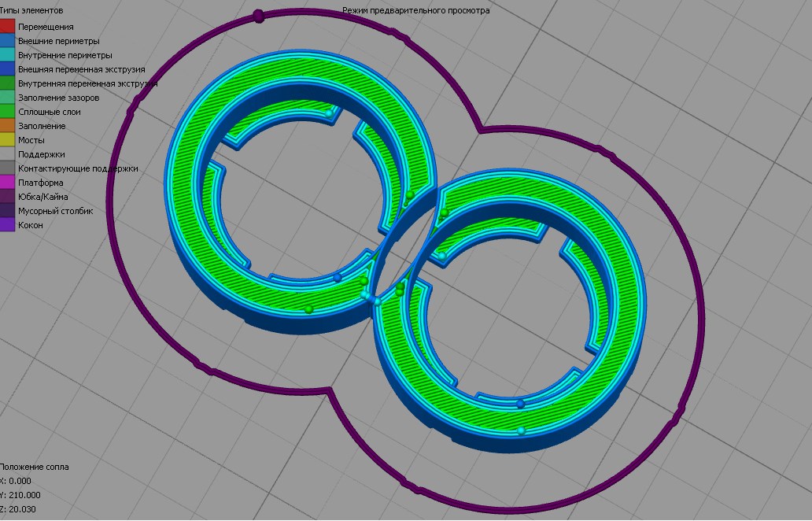Image resolution: width=812 pixels, height=521 pixels.
Task: Click the Кокон legend icon
Action: point(8,224)
